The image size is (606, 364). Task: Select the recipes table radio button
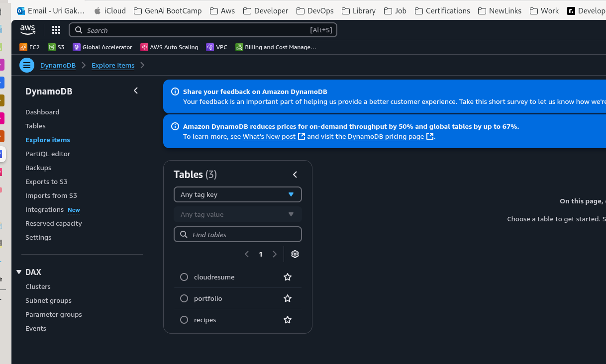(x=184, y=320)
